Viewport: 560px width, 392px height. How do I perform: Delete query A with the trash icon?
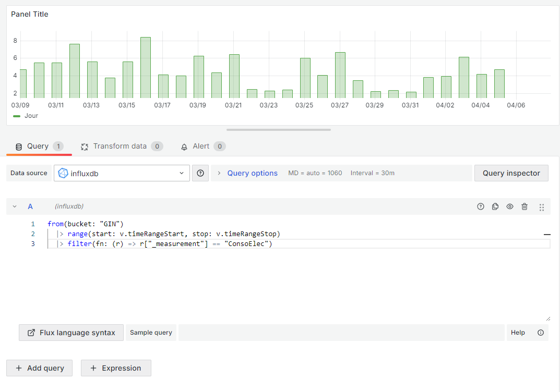tap(525, 206)
